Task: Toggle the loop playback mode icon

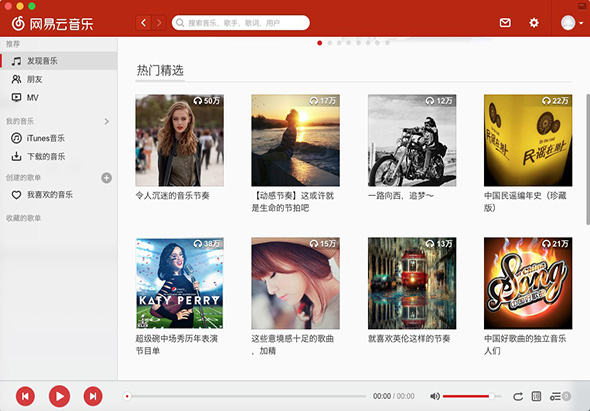Action: point(518,396)
